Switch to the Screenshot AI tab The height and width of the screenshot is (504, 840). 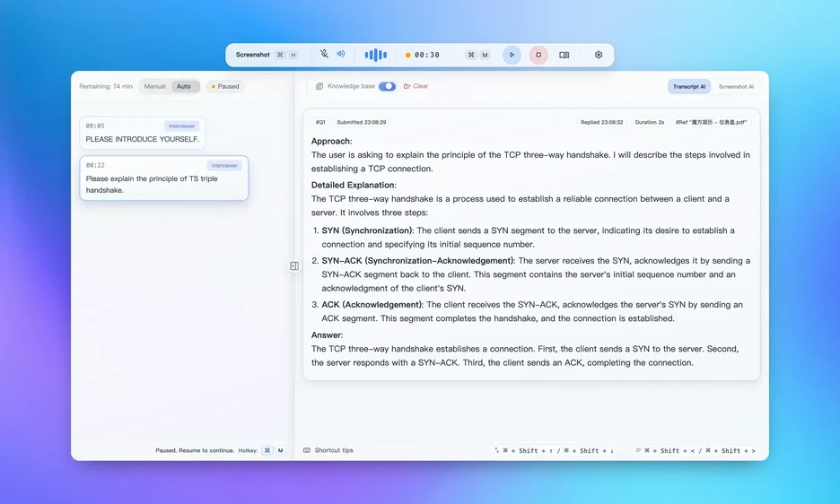(736, 87)
